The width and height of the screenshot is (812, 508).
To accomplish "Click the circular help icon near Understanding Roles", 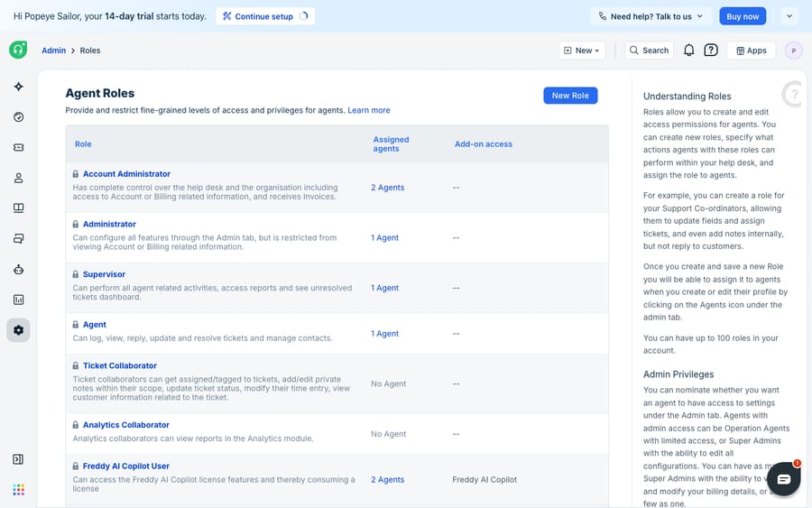I will tap(794, 94).
